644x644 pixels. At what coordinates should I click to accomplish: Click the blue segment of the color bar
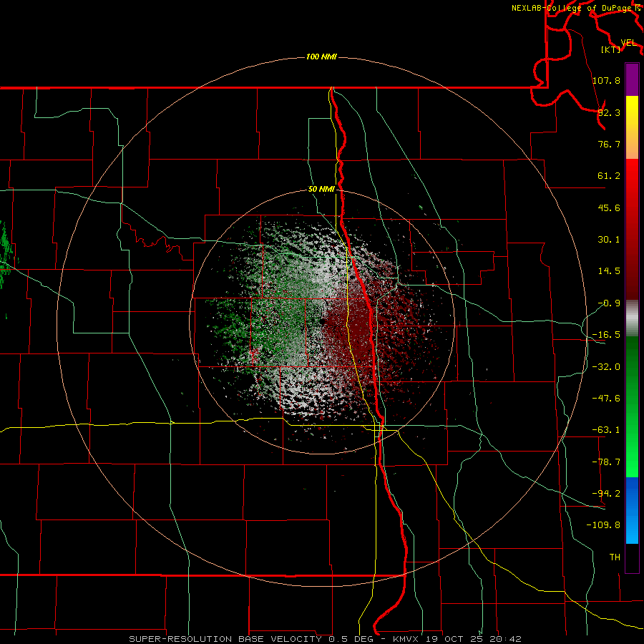pos(632,510)
